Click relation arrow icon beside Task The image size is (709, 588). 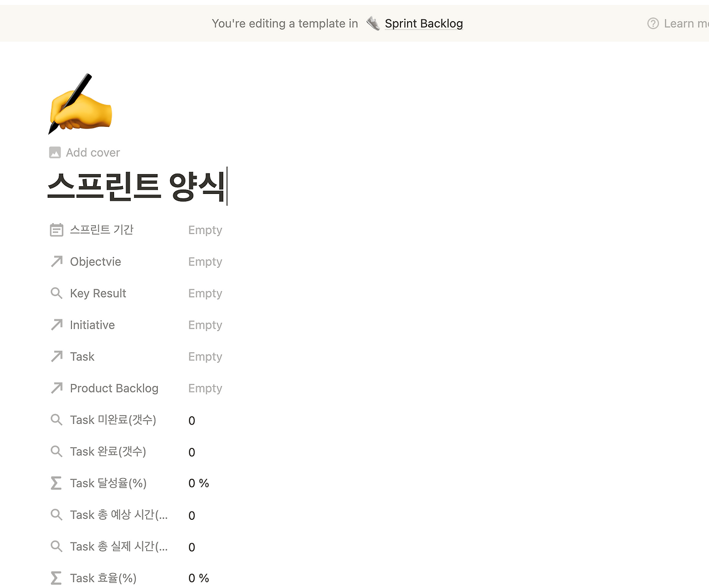56,356
